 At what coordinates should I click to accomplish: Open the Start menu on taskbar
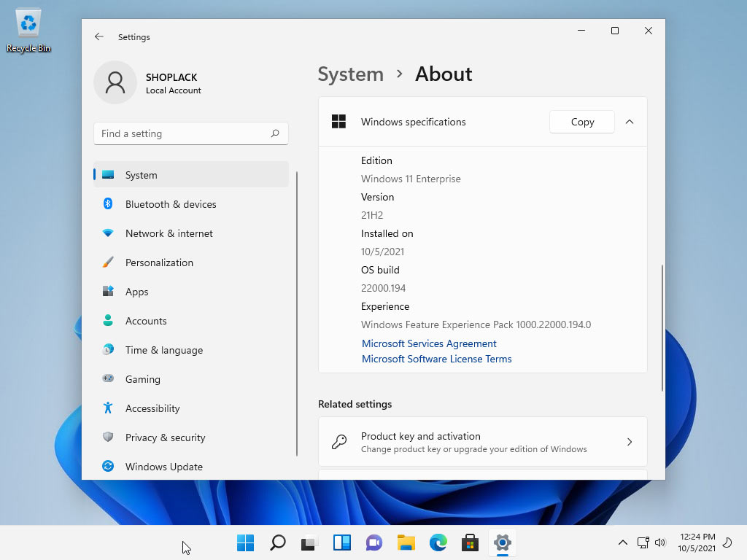pos(245,542)
